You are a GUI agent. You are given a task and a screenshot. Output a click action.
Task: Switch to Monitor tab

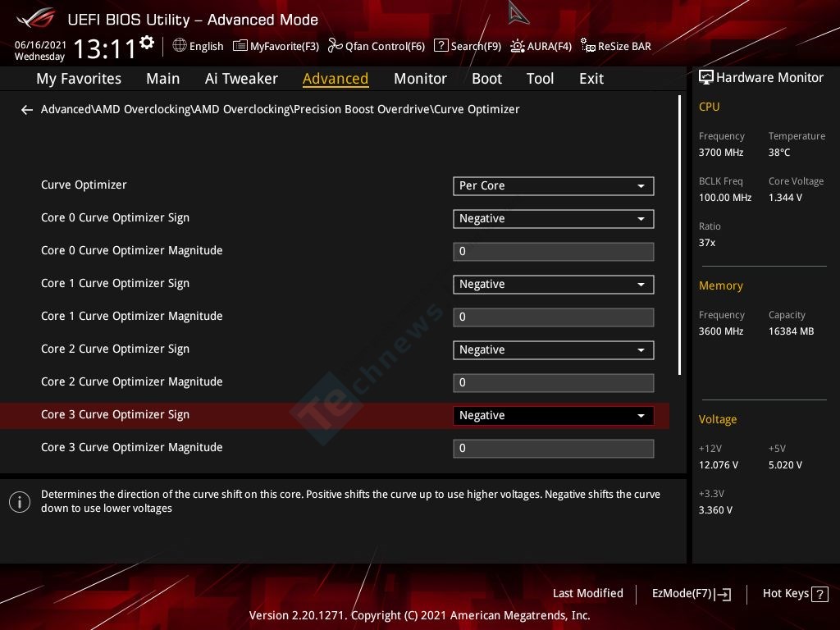(420, 79)
